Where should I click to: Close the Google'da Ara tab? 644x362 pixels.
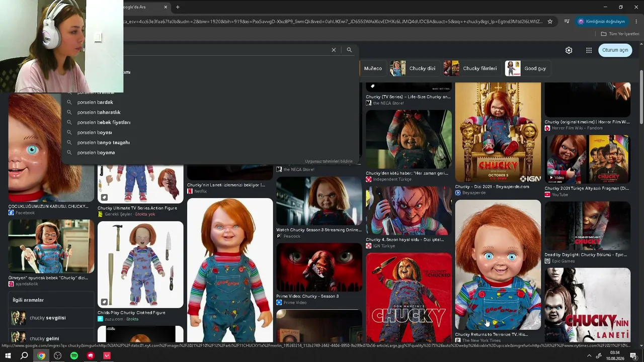(x=166, y=7)
